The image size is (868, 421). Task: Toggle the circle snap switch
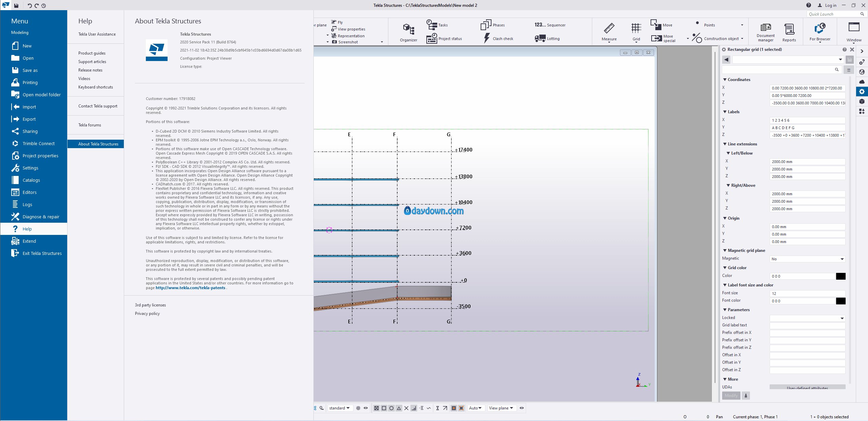pos(391,408)
